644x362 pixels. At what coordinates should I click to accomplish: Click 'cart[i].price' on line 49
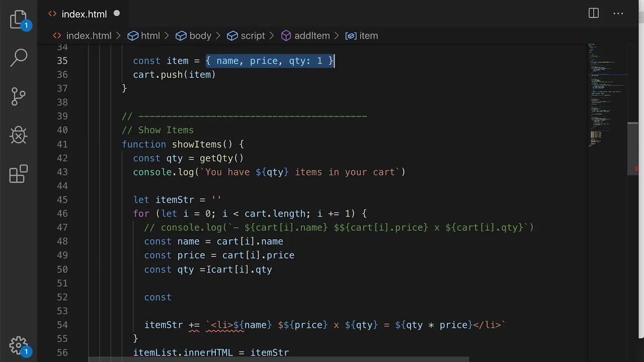point(258,255)
